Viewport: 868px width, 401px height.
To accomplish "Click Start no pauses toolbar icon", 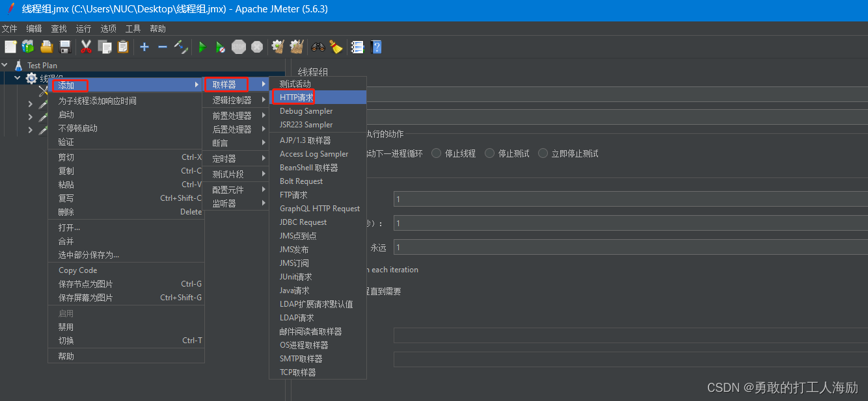I will click(221, 47).
